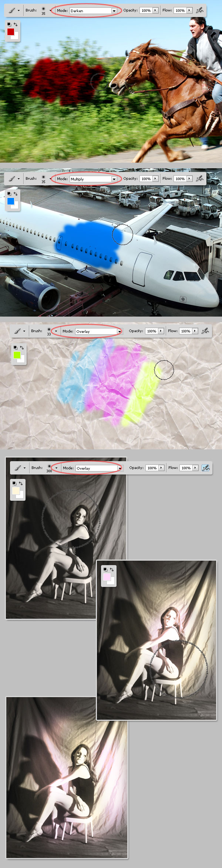Open the Opacity arrow in the brush 33 bar
Screen dimensions: 222x868
click(161, 331)
